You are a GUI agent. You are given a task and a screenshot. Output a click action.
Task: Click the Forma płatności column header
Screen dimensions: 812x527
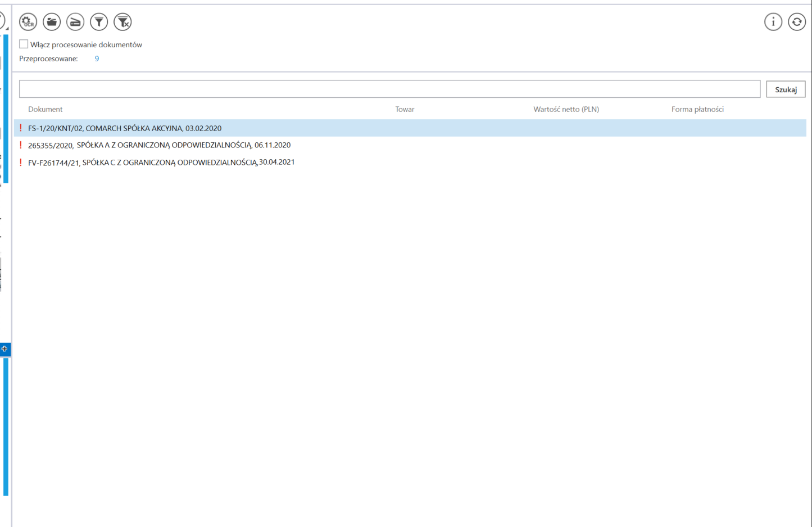point(697,109)
